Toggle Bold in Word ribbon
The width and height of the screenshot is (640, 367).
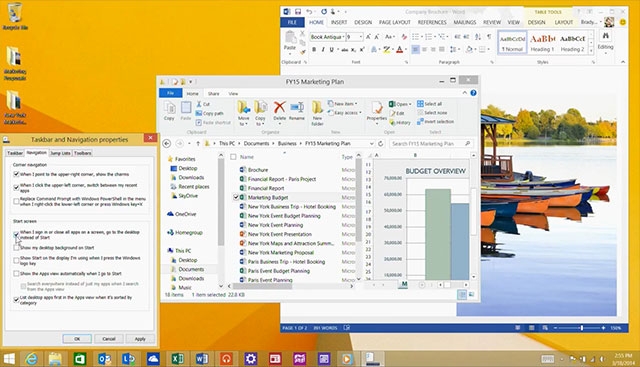(x=314, y=49)
